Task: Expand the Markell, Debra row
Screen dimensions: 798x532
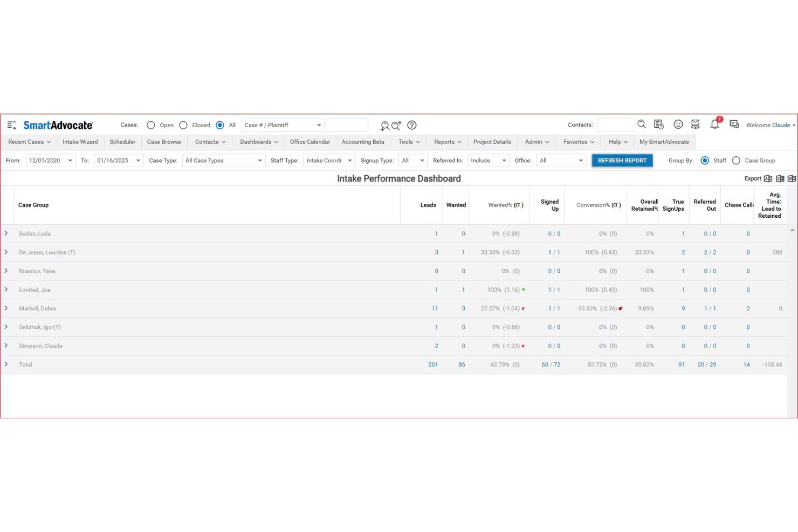Action: [x=6, y=308]
